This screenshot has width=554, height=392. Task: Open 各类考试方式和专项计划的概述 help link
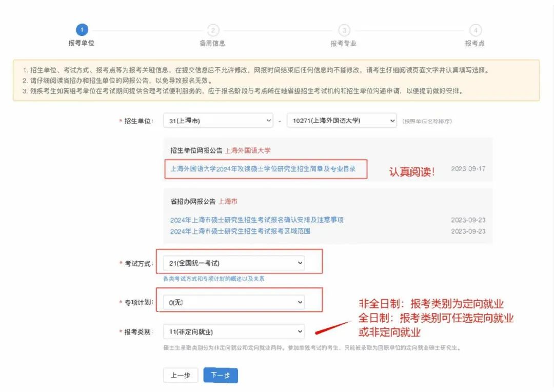coord(213,279)
